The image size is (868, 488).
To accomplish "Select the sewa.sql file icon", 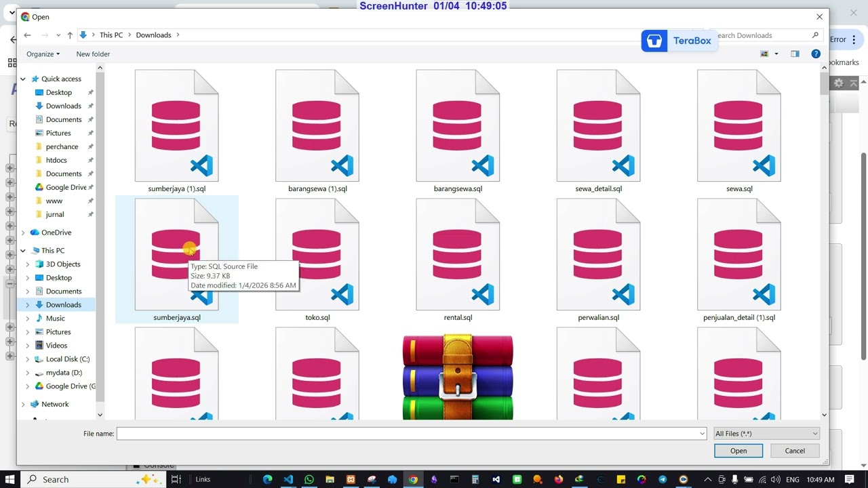I will (x=738, y=125).
